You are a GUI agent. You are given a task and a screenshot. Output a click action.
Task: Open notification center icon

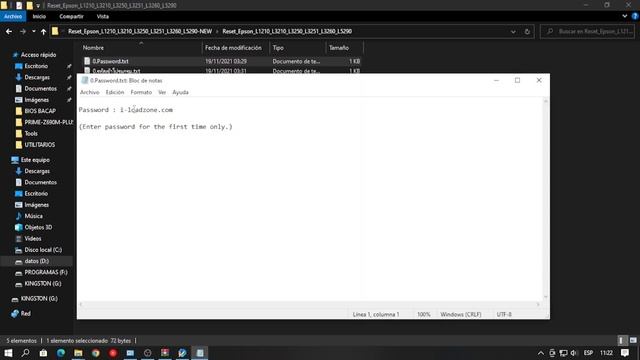click(625, 353)
